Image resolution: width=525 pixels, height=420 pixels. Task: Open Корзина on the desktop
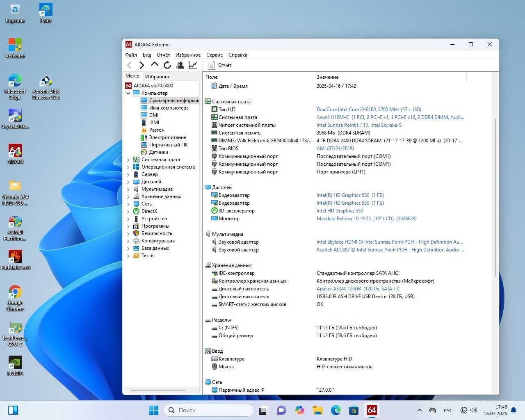tap(15, 13)
